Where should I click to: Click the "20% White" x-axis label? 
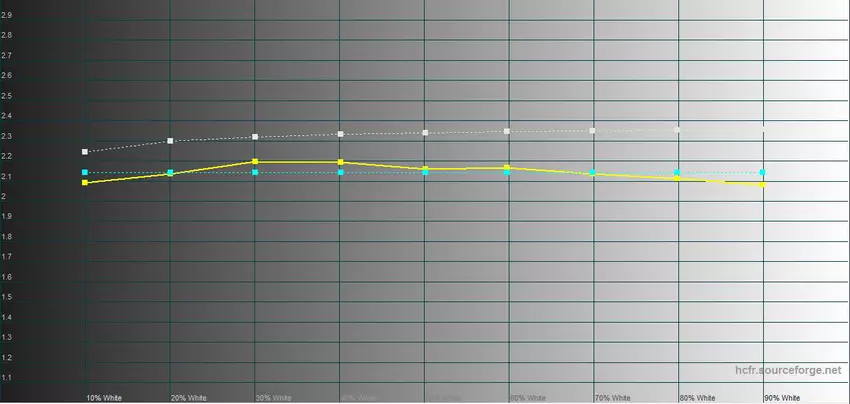click(x=188, y=397)
